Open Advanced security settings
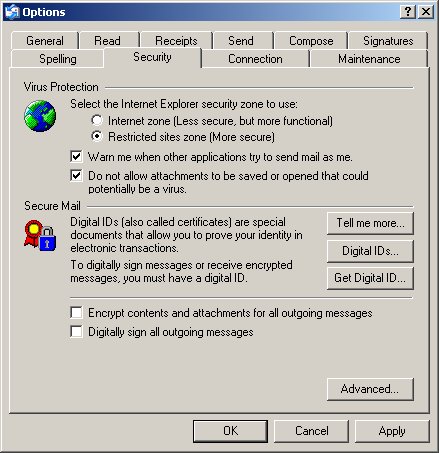Screen dimensions: 439x453 coord(370,389)
